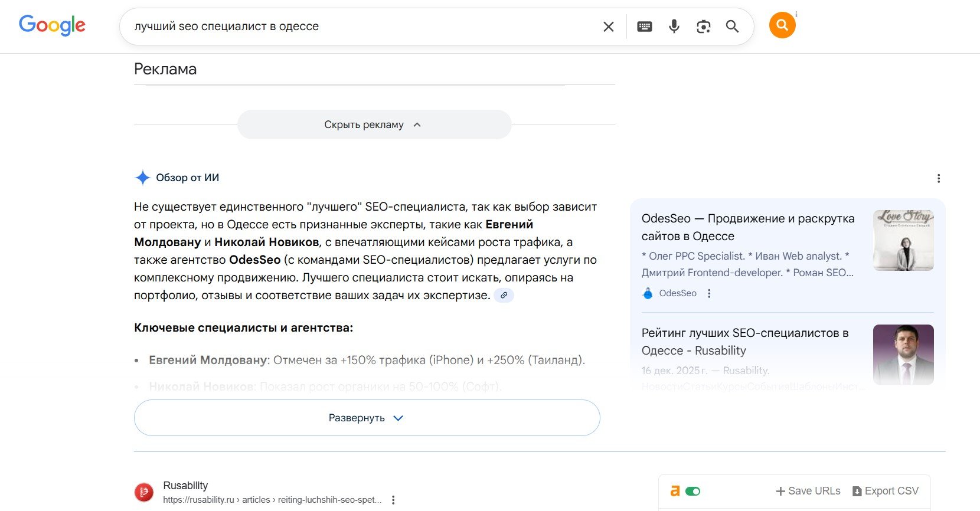This screenshot has width=980, height=511.
Task: Click the orange search extension icon
Action: click(x=782, y=25)
